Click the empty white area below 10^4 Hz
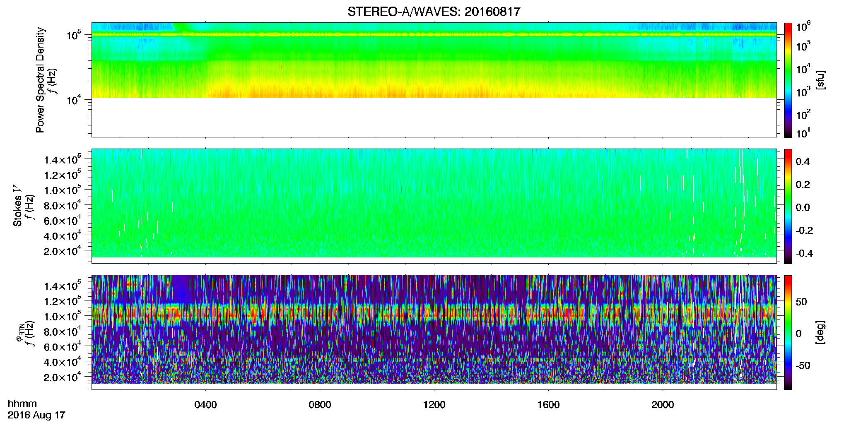Viewport: 868px width, 447px height. click(434, 117)
